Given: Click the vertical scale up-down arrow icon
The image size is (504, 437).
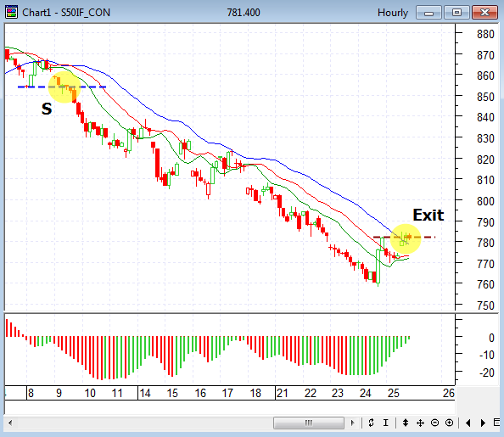Looking at the screenshot, I should [x=406, y=423].
